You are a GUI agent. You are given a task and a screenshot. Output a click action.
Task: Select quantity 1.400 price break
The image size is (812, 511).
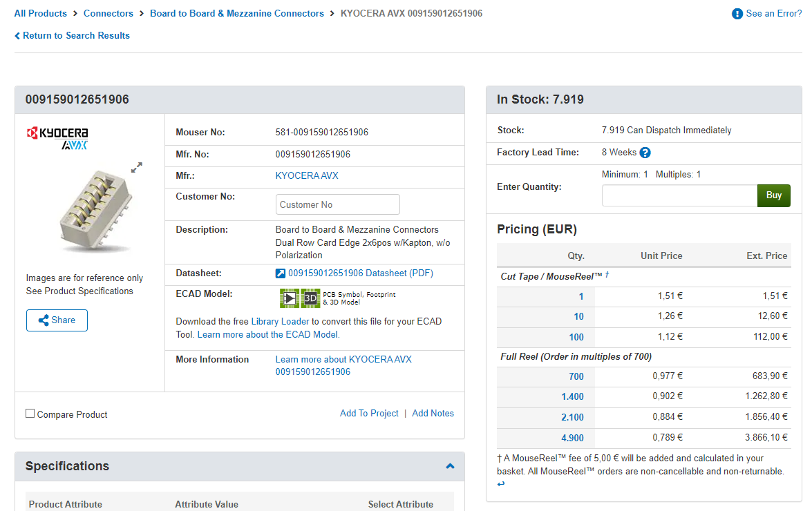pos(572,396)
